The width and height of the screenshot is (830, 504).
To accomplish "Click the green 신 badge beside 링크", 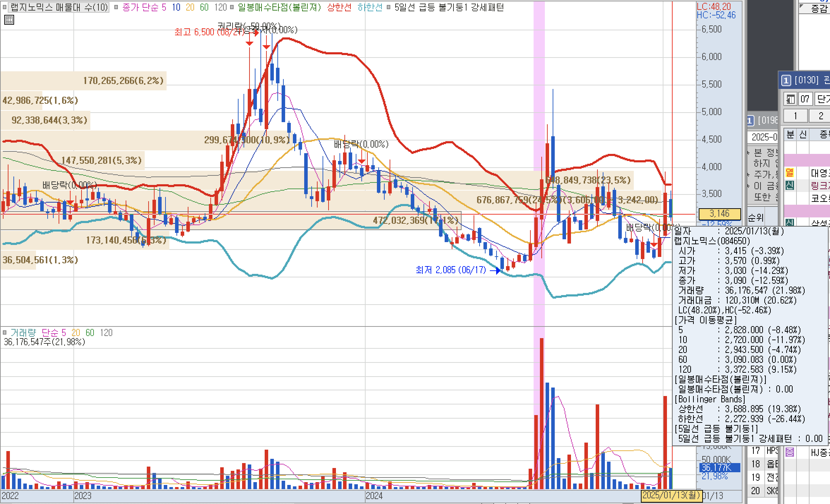I will point(789,185).
